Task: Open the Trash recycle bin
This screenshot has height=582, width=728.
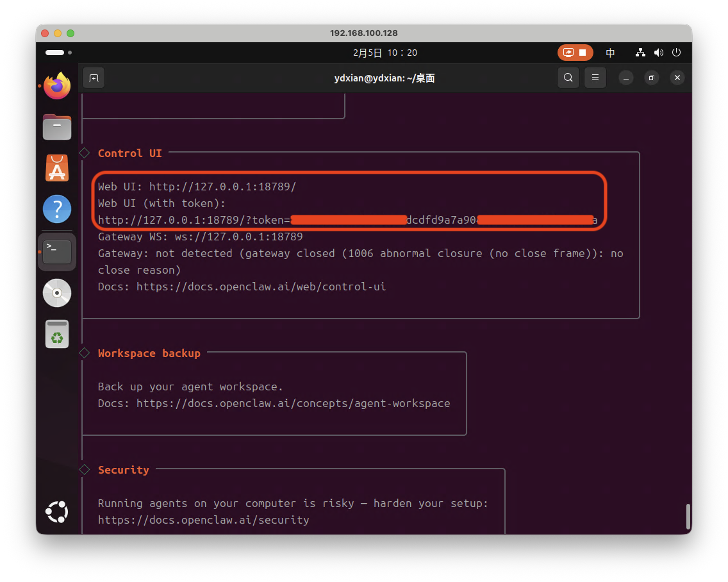Action: click(57, 334)
